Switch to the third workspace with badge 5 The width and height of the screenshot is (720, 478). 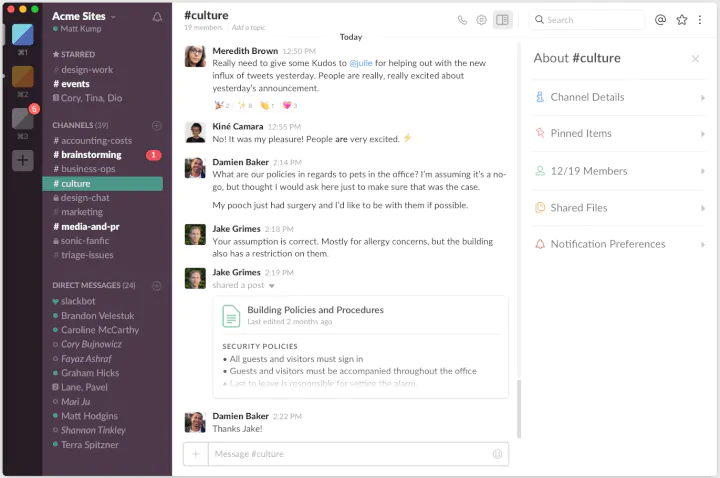[22, 118]
